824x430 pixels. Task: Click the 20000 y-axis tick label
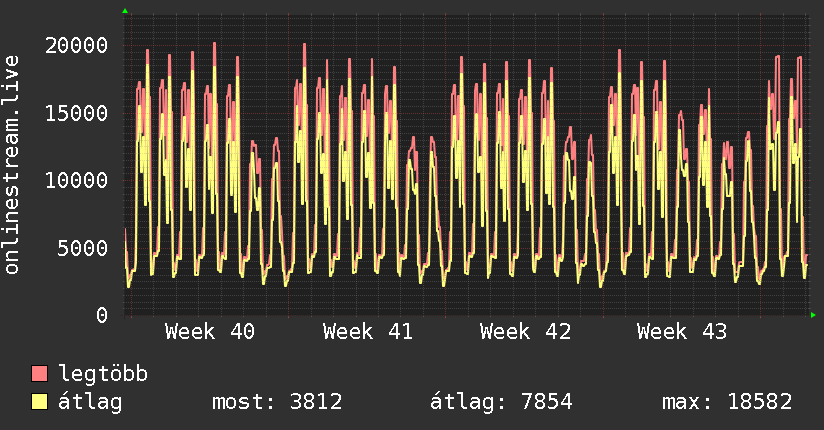click(x=76, y=45)
